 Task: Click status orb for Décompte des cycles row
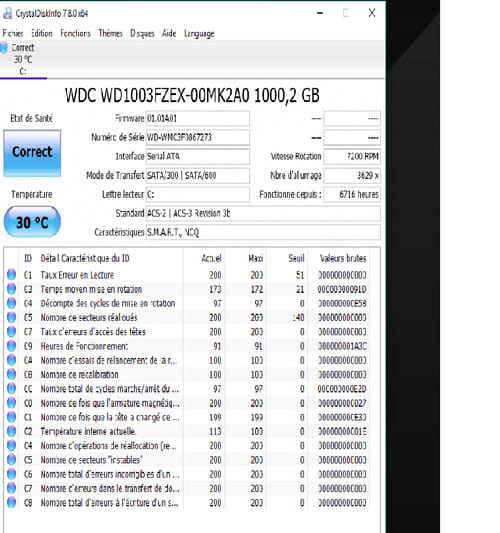[x=11, y=303]
